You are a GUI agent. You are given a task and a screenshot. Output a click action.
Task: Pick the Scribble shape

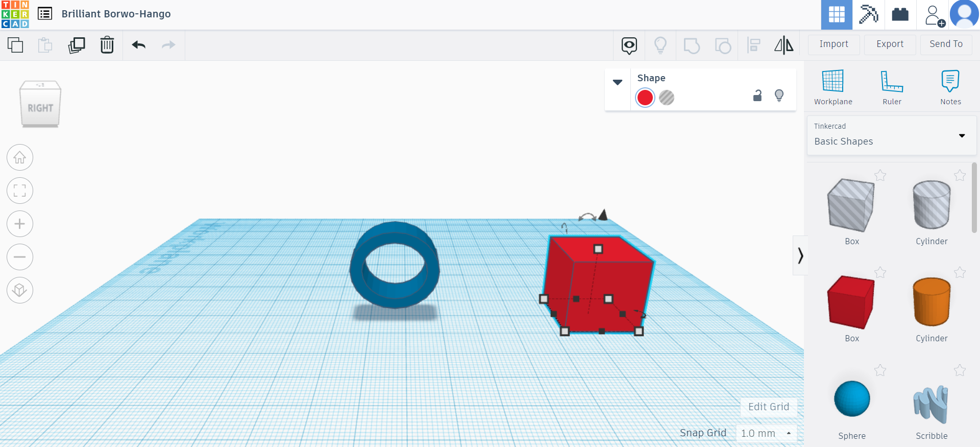(x=931, y=405)
